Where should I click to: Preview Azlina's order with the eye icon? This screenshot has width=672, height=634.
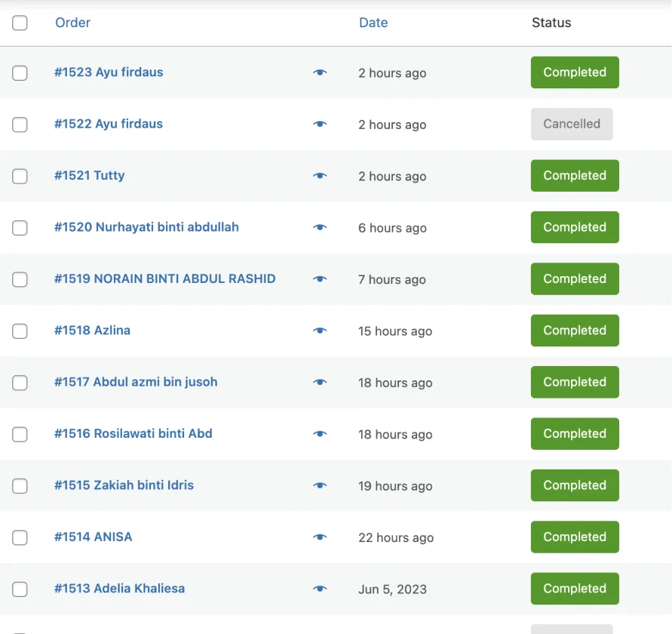(x=320, y=331)
